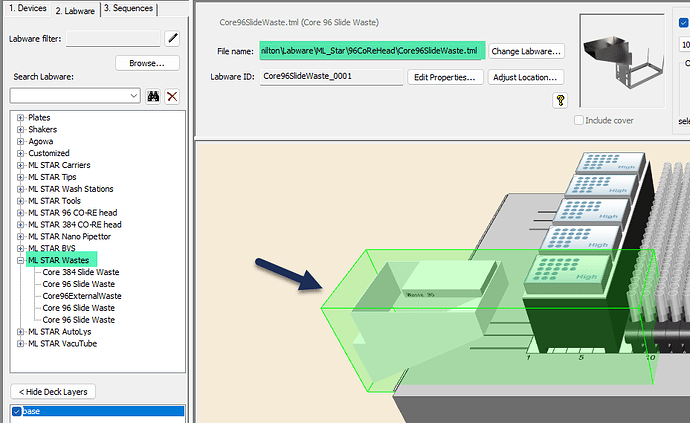The width and height of the screenshot is (690, 423).
Task: Click the waste labware preview image
Action: coord(620,58)
